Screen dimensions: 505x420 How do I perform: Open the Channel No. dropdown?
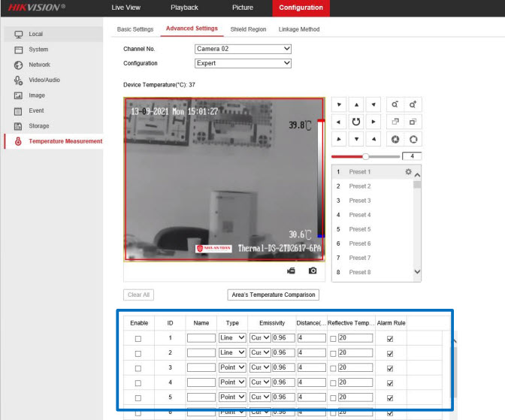[x=243, y=49]
